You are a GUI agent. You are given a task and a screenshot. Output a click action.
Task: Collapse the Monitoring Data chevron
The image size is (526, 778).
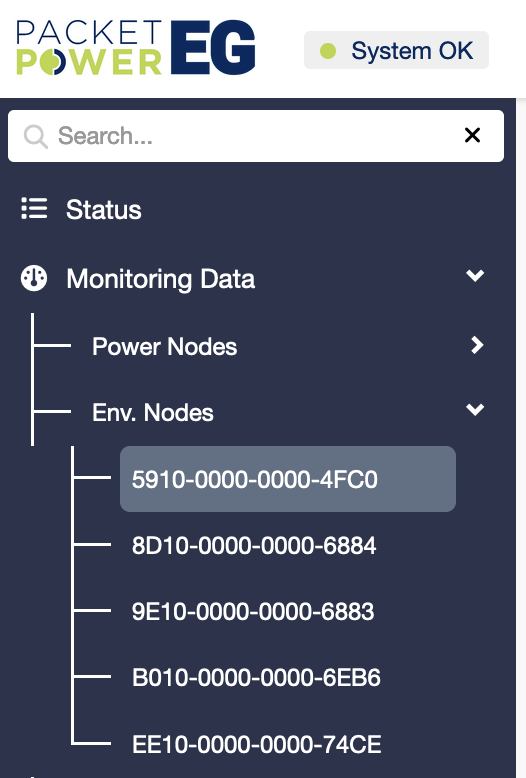click(475, 275)
